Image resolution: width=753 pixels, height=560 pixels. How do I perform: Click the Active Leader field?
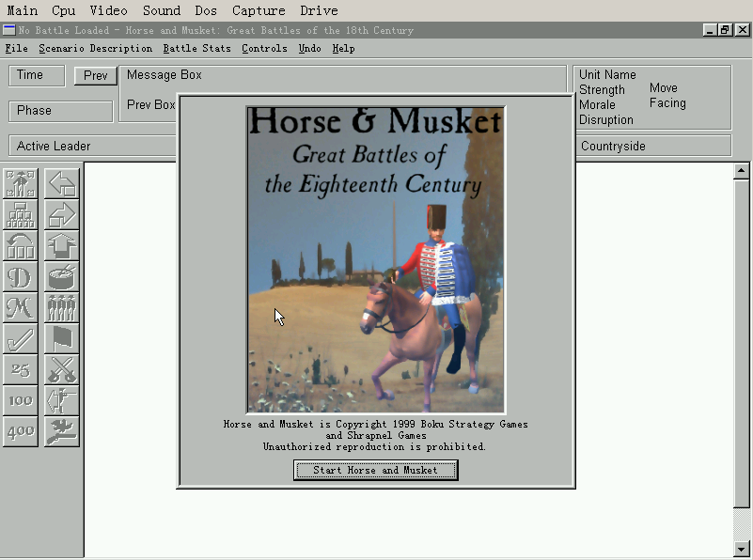[x=93, y=146]
